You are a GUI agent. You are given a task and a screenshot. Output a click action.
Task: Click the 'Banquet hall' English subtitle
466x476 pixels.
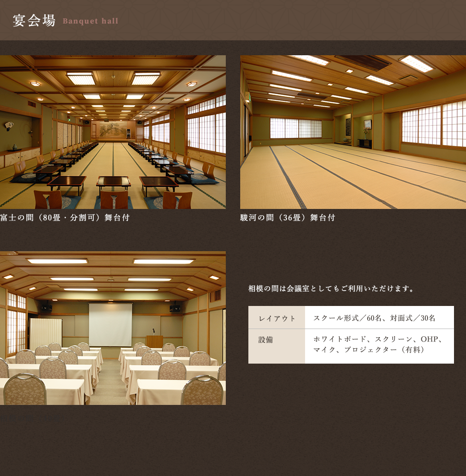coord(90,21)
